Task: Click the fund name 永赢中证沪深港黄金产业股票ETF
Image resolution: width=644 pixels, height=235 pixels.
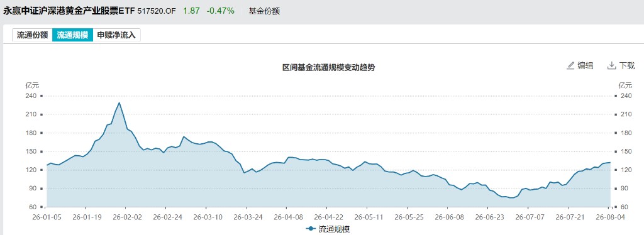Action: [x=69, y=11]
